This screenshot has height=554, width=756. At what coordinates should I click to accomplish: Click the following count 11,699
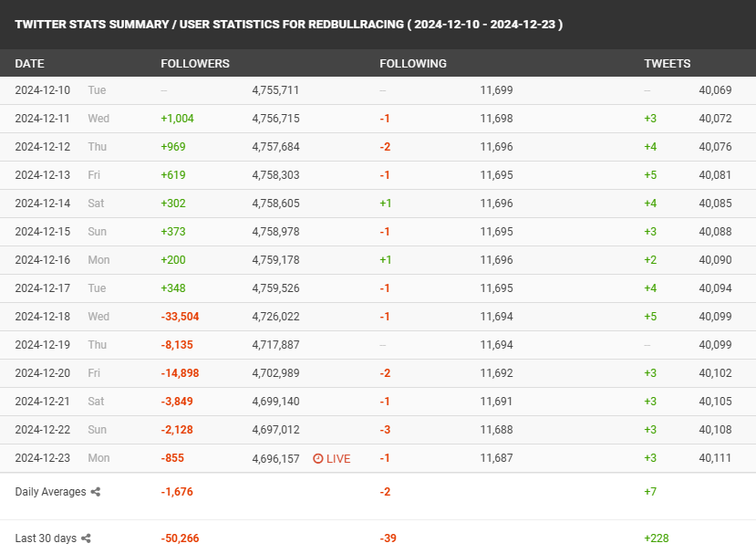click(496, 90)
